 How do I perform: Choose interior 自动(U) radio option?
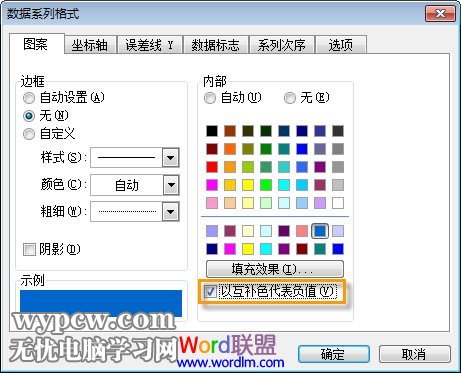tap(233, 98)
